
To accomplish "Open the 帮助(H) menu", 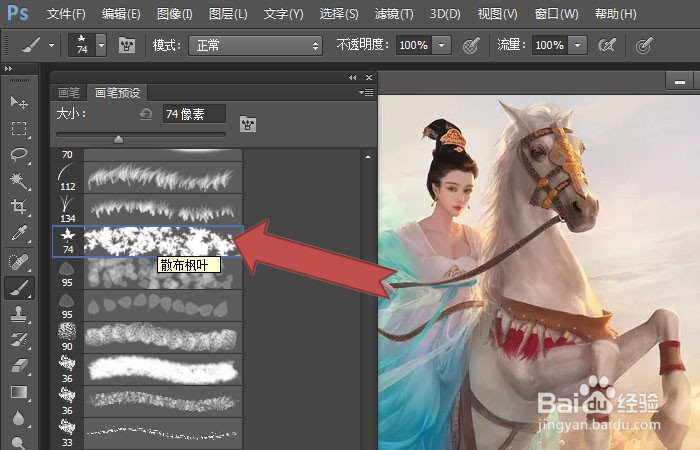I will click(616, 14).
